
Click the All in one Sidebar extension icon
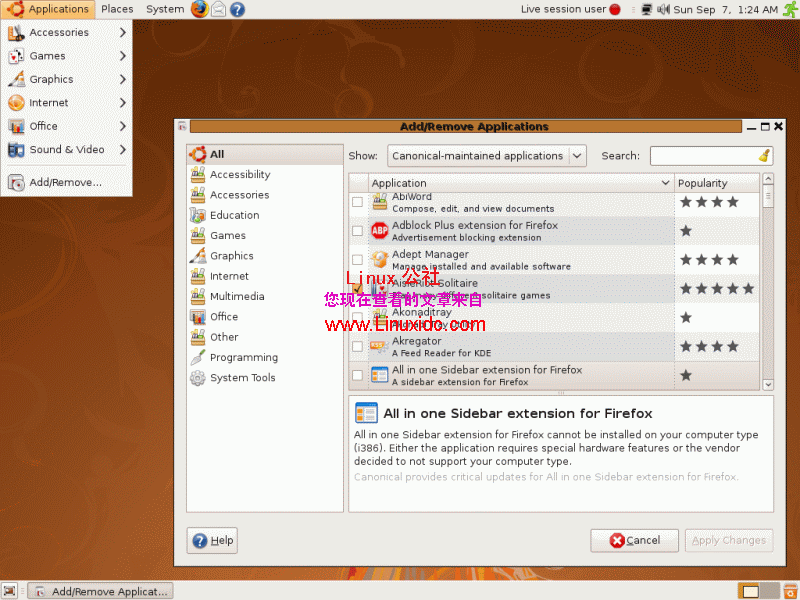coord(380,374)
